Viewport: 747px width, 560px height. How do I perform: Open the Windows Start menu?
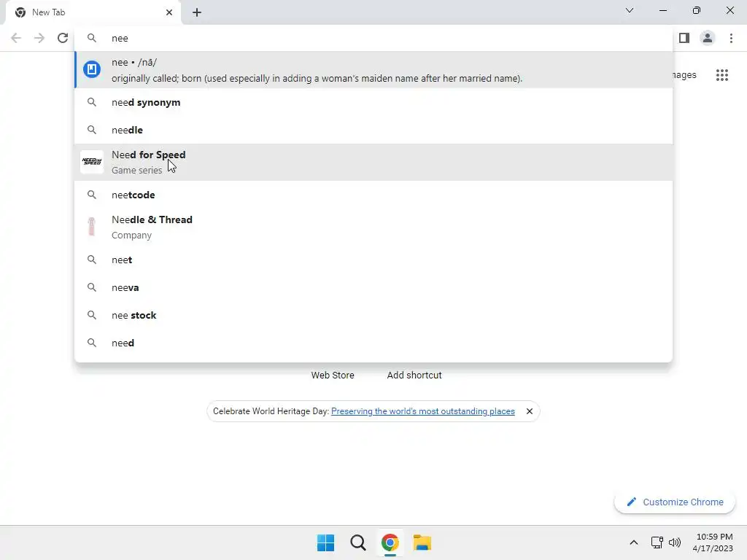click(326, 542)
